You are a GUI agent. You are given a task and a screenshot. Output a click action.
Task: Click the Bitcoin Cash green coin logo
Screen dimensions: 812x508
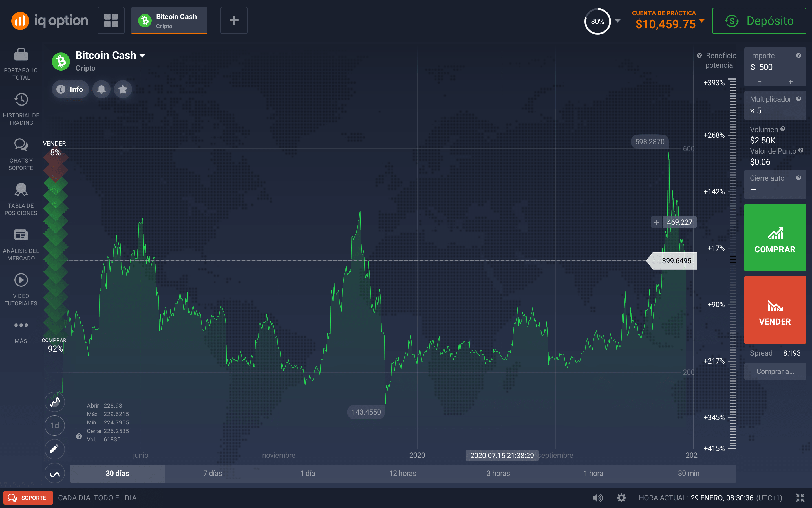(61, 62)
